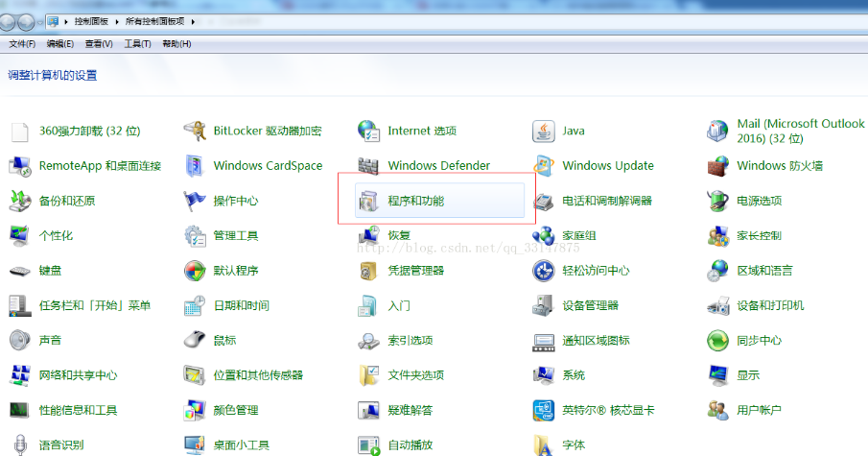Click the 电话和调制解调器 phone icon
The height and width of the screenshot is (456, 868).
click(543, 202)
